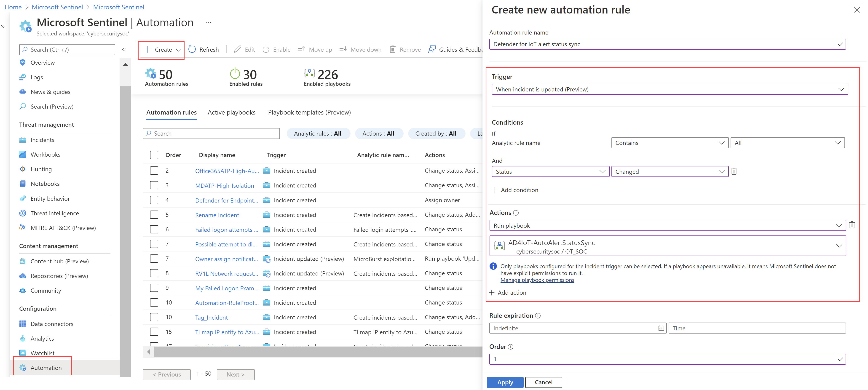Viewport: 868px width, 390px height.
Task: Select all rules with header checkbox
Action: coord(154,155)
